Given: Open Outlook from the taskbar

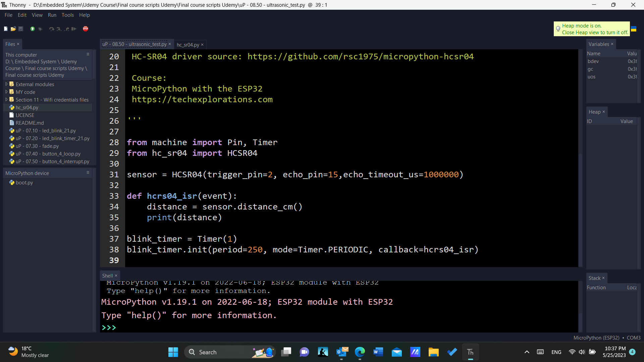Looking at the screenshot, I should [x=342, y=352].
